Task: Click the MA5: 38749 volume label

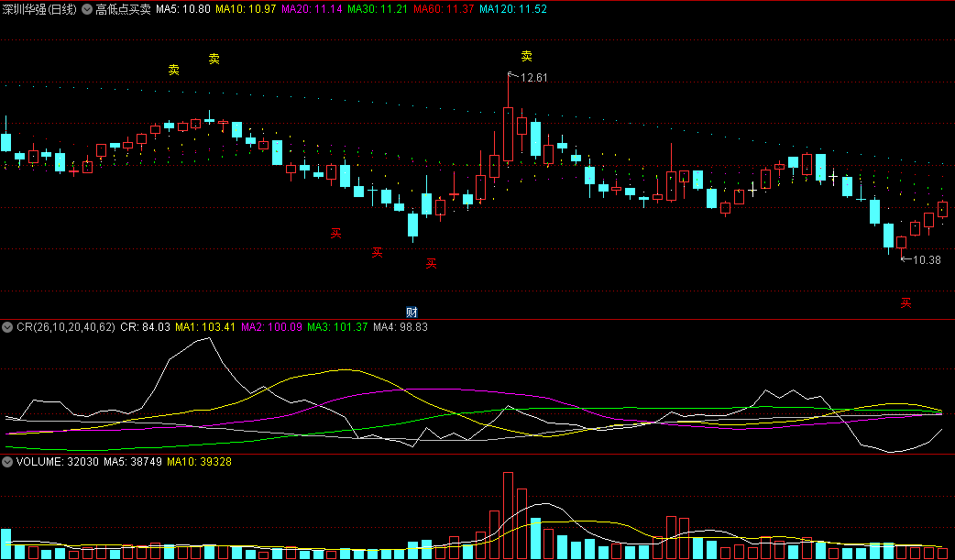Action: pos(133,462)
